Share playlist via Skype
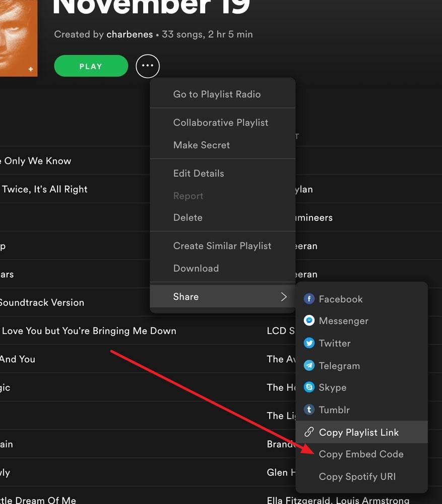This screenshot has width=442, height=504. click(361, 387)
